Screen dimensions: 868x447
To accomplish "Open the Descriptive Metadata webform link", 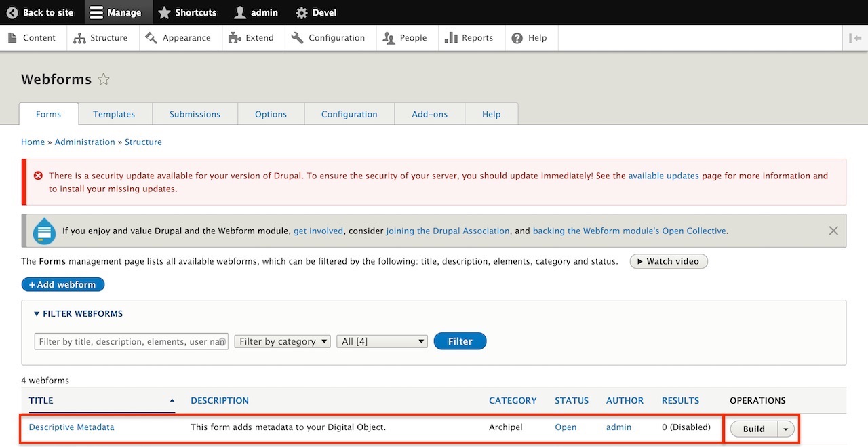I will [71, 427].
